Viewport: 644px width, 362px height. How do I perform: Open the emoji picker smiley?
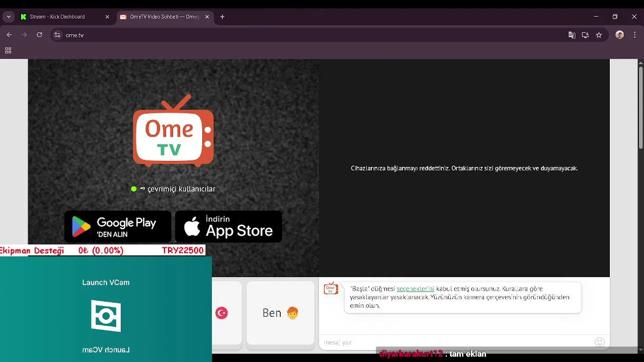point(600,342)
